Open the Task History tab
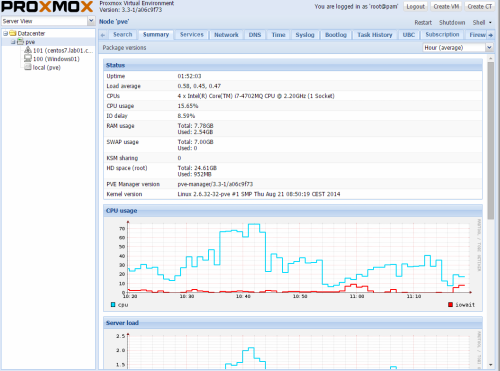Screen dimensions: 500x371 pos(375,35)
